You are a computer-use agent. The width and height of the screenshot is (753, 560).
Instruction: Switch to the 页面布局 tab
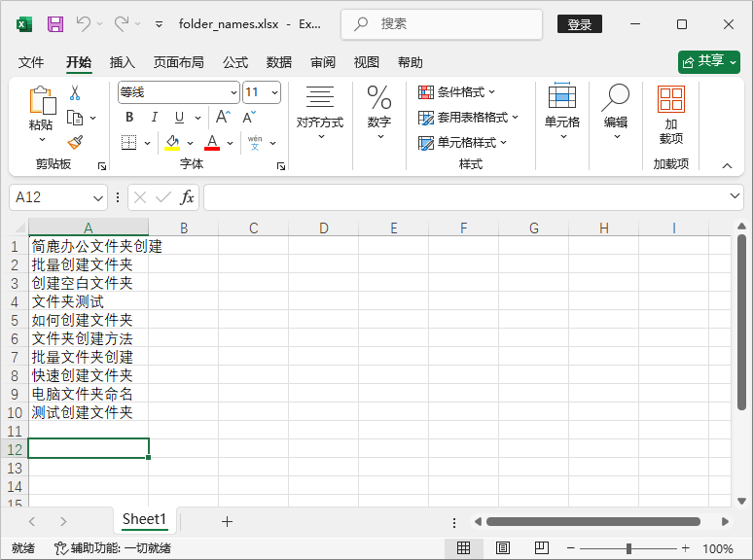click(179, 62)
